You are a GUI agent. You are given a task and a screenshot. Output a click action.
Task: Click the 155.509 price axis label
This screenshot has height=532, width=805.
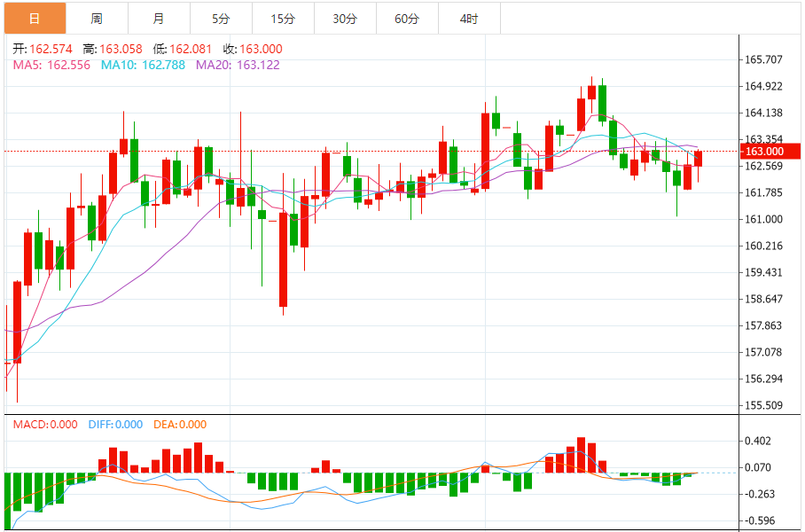coord(763,406)
